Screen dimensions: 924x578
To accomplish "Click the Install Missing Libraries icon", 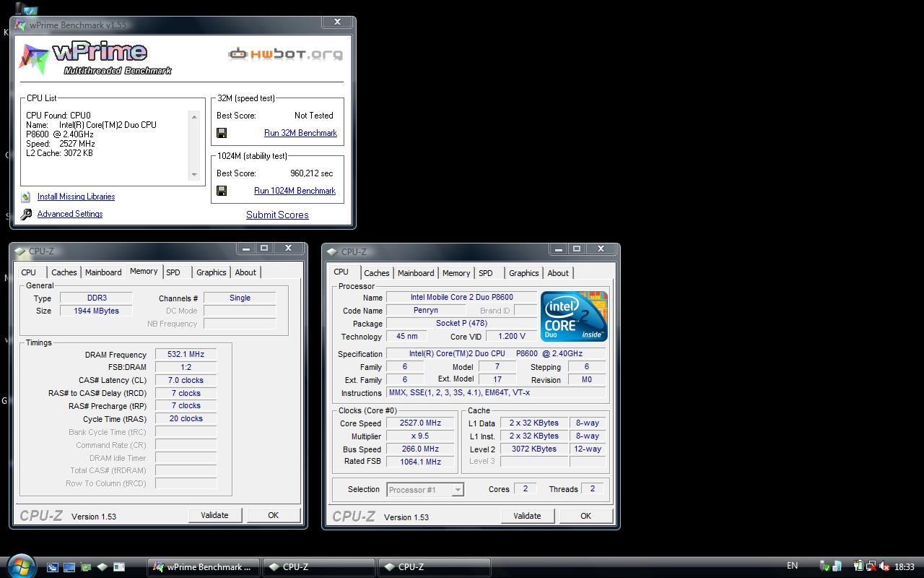I will (x=26, y=197).
